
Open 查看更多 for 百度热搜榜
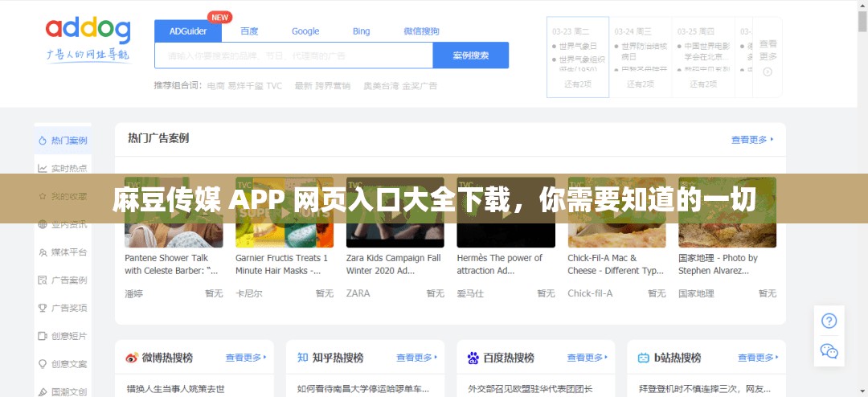point(588,358)
